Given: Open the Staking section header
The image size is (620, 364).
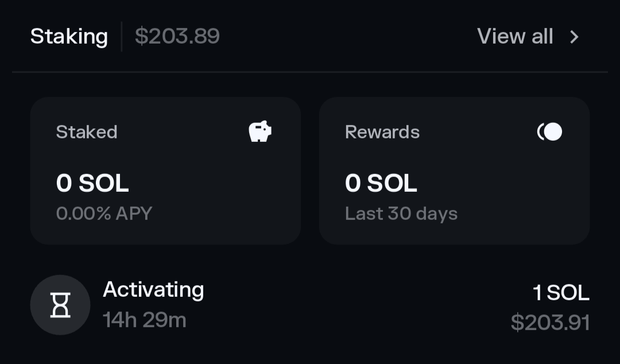Looking at the screenshot, I should coord(69,36).
